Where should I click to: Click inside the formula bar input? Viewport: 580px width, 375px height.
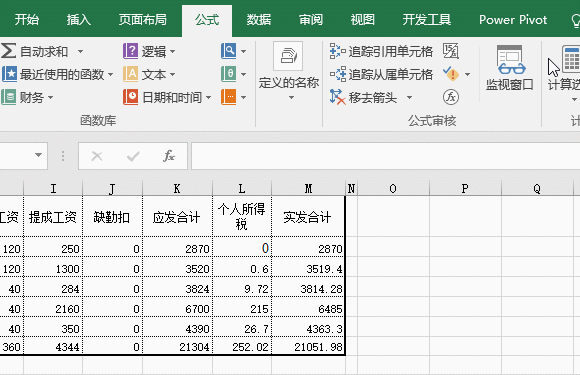coord(385,156)
